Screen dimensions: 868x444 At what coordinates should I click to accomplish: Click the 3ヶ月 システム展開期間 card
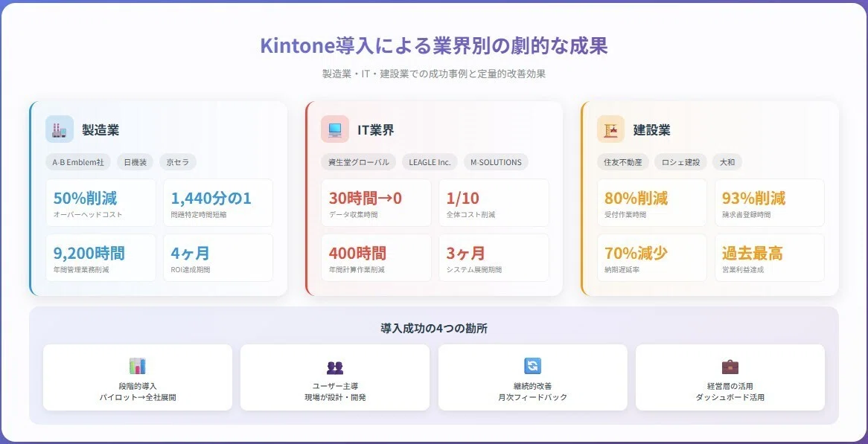coord(494,257)
